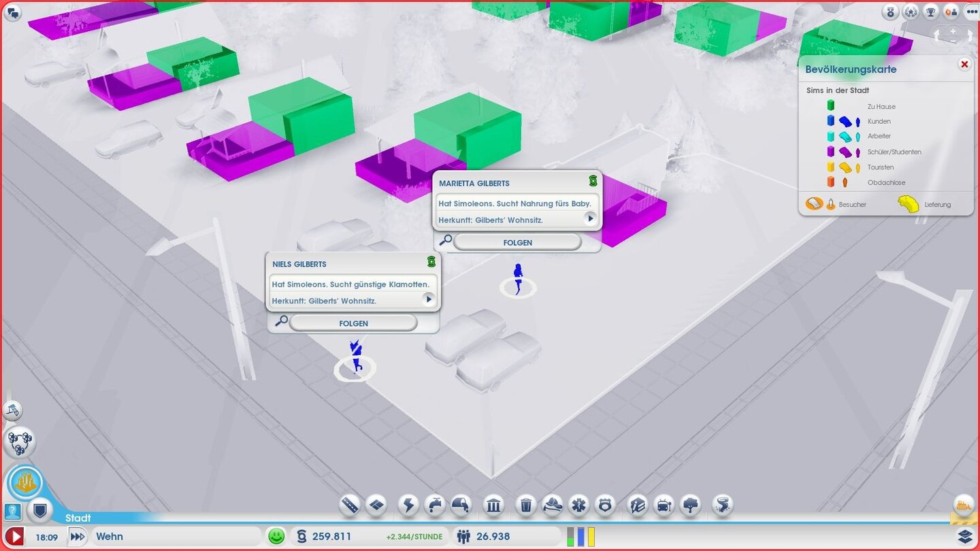
Task: Open the star laurel achievements icon
Action: [911, 12]
